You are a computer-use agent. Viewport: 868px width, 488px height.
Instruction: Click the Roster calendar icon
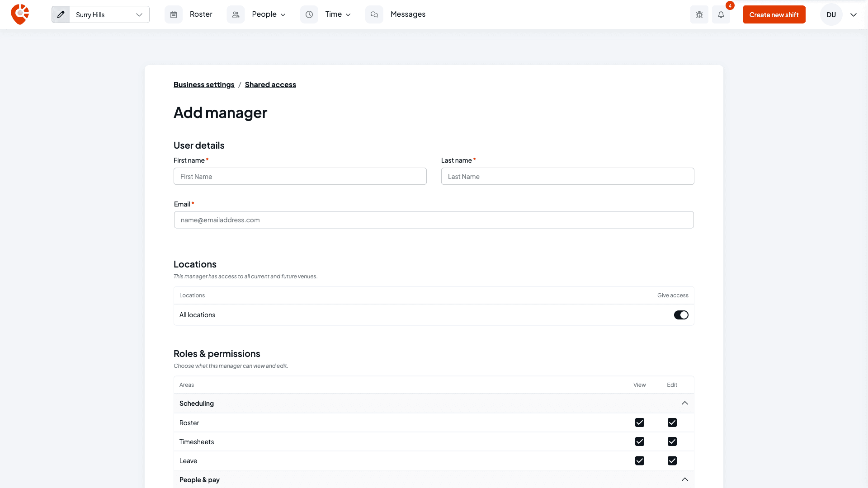pos(174,14)
